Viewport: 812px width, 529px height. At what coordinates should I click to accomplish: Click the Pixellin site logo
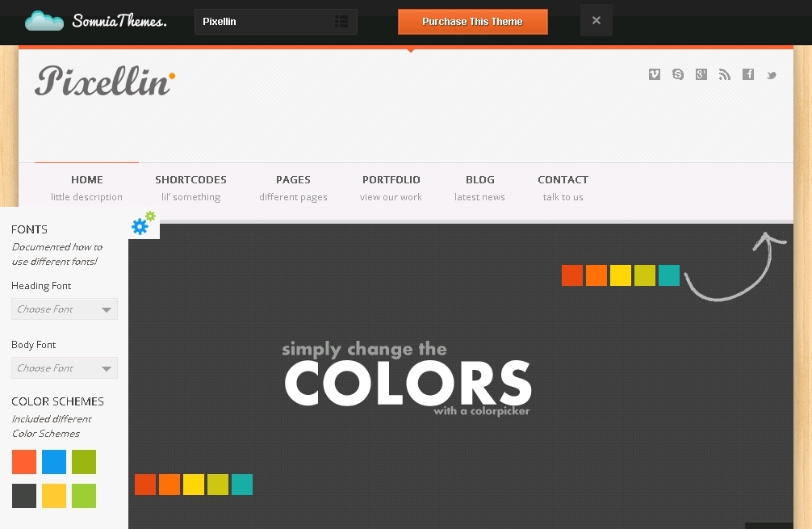coord(104,81)
